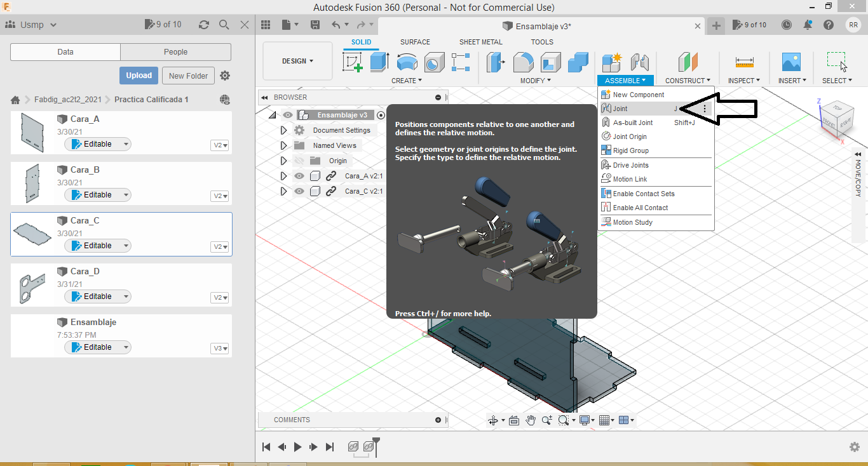Select Rigid Group from Assemble menu

tap(630, 150)
